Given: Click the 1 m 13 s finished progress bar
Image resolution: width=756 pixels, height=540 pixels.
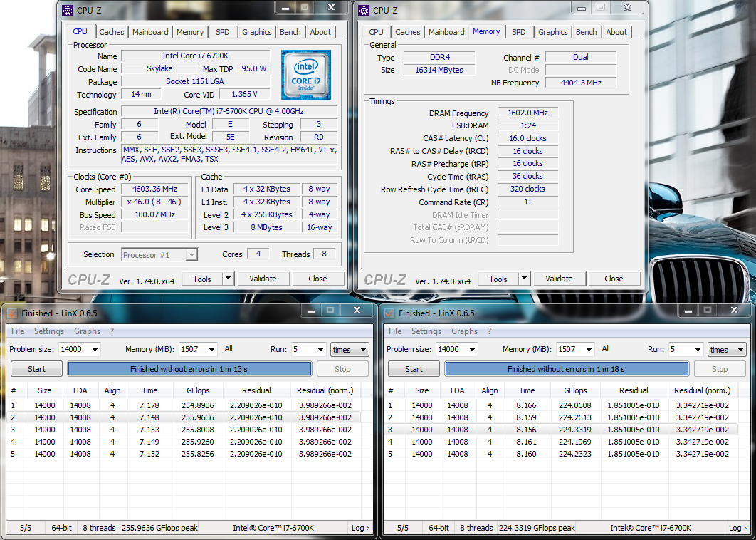Looking at the screenshot, I should pyautogui.click(x=189, y=369).
